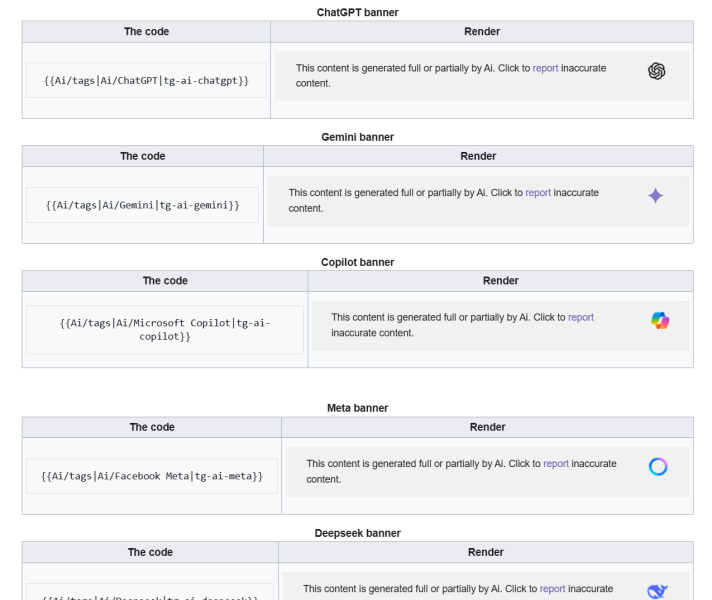Screen dimensions: 712x600
Task: Click the Gemini sparkle icon
Action: 655,196
